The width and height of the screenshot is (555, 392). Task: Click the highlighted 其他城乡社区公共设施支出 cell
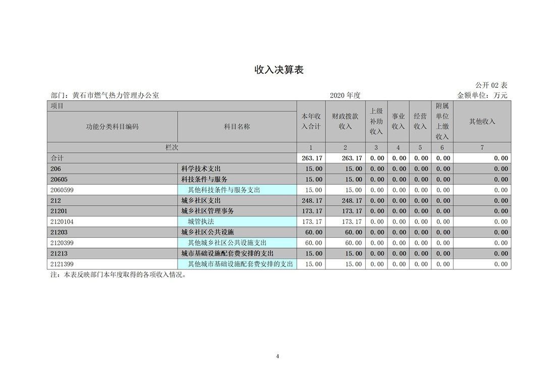coord(237,243)
